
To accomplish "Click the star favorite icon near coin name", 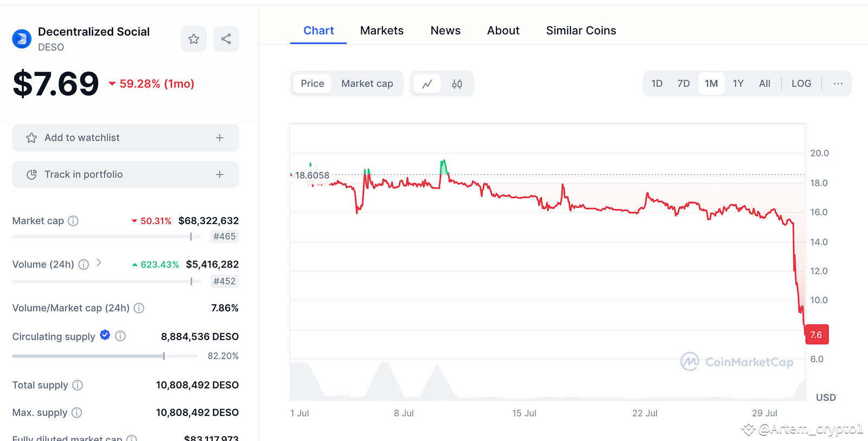I will click(194, 39).
